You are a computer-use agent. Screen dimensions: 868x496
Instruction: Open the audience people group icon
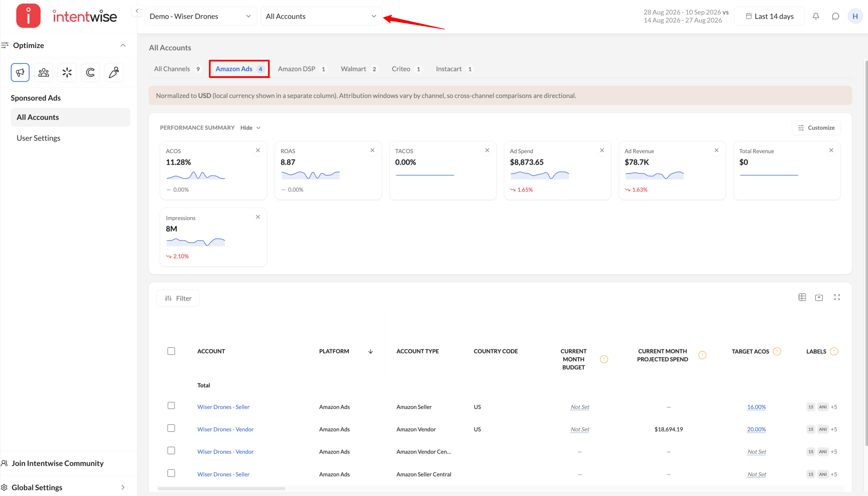(x=44, y=72)
